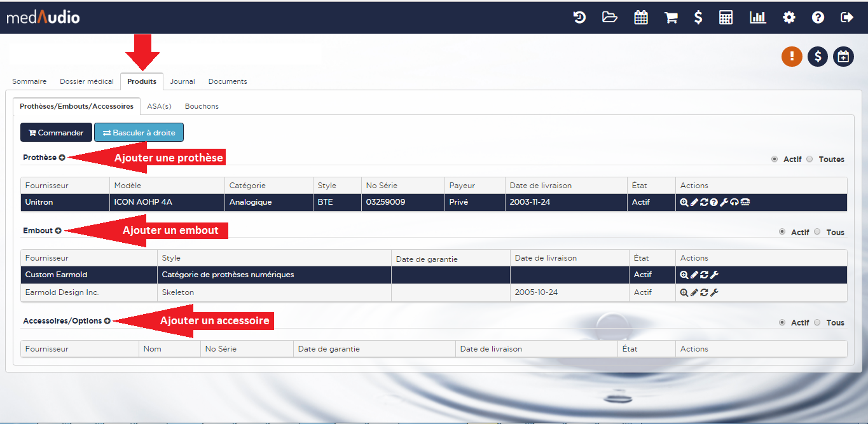Click the Commander button
Screen dimensions: 868x424
(x=56, y=132)
